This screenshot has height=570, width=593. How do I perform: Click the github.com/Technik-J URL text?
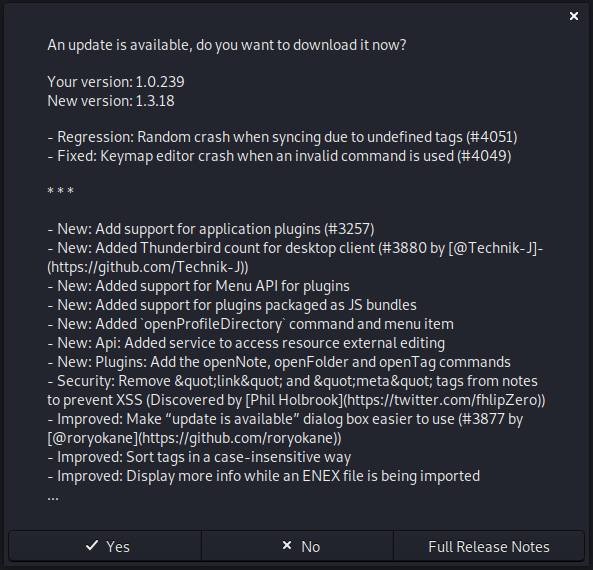[148, 267]
